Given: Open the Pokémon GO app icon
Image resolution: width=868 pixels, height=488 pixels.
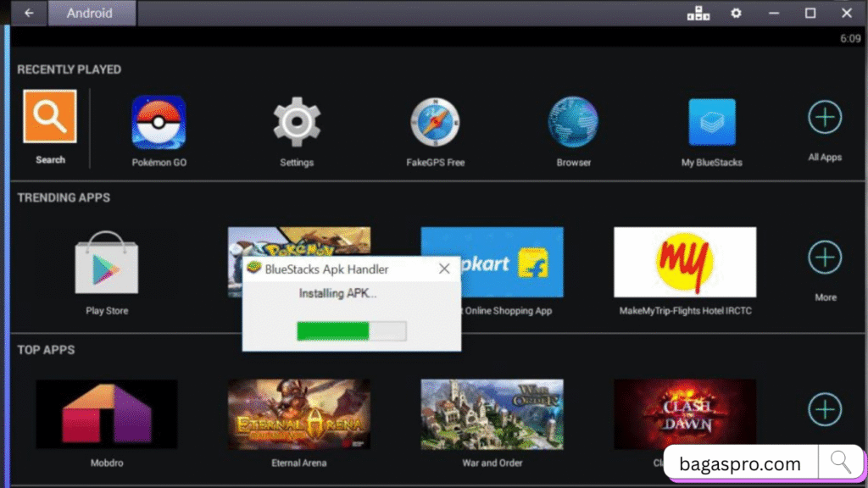Looking at the screenshot, I should click(x=159, y=122).
